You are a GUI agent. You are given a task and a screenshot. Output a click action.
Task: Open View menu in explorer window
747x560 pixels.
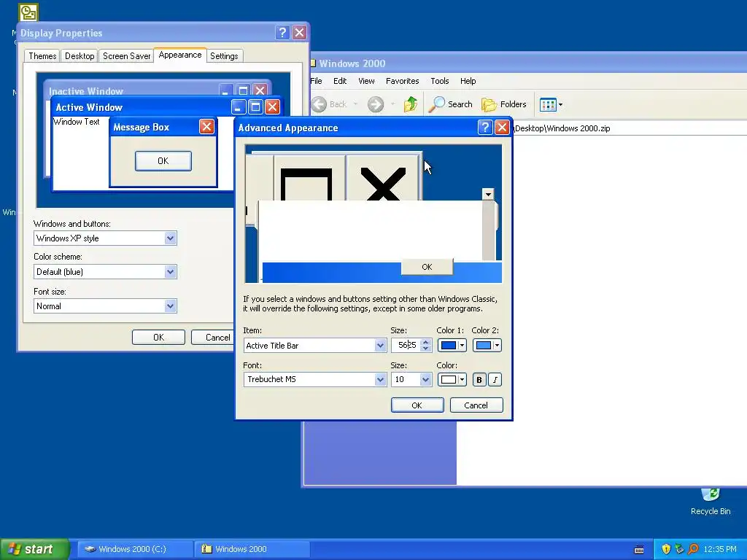click(366, 81)
